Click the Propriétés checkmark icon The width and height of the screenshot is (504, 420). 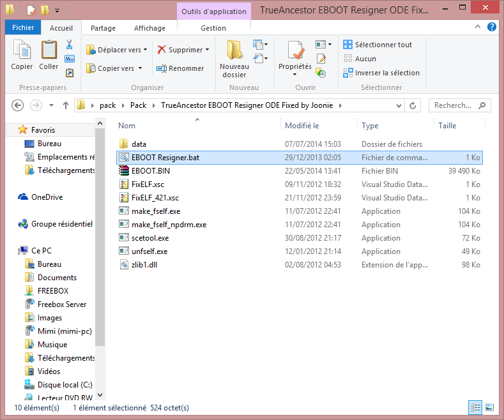coord(295,50)
